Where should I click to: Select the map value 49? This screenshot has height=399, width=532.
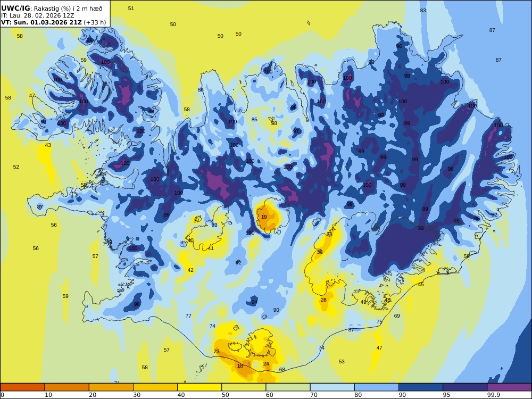tap(363, 302)
